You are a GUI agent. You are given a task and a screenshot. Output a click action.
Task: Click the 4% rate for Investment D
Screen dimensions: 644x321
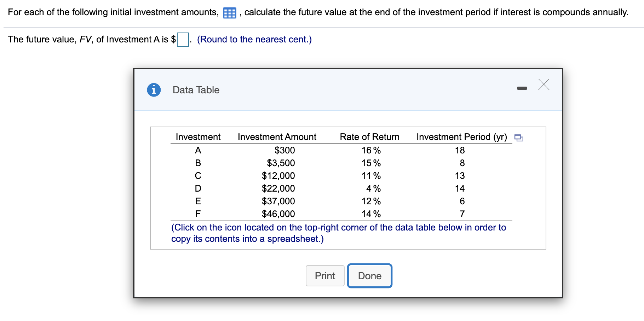pyautogui.click(x=374, y=188)
